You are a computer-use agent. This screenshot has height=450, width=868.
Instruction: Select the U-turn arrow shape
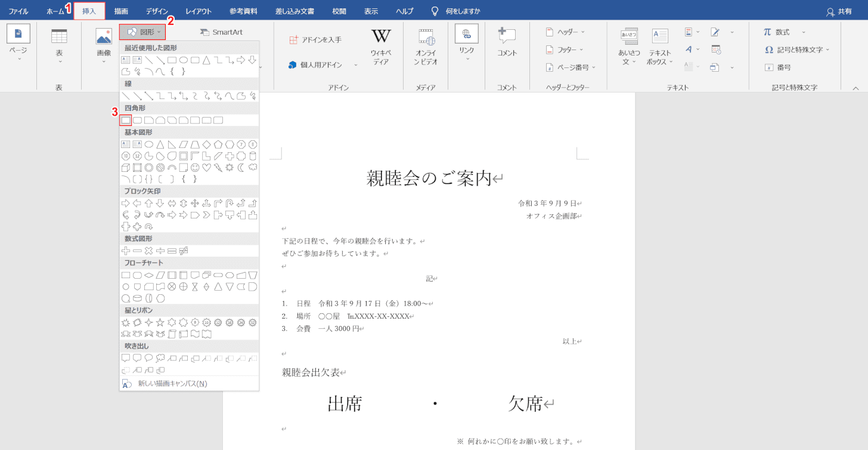tap(230, 204)
